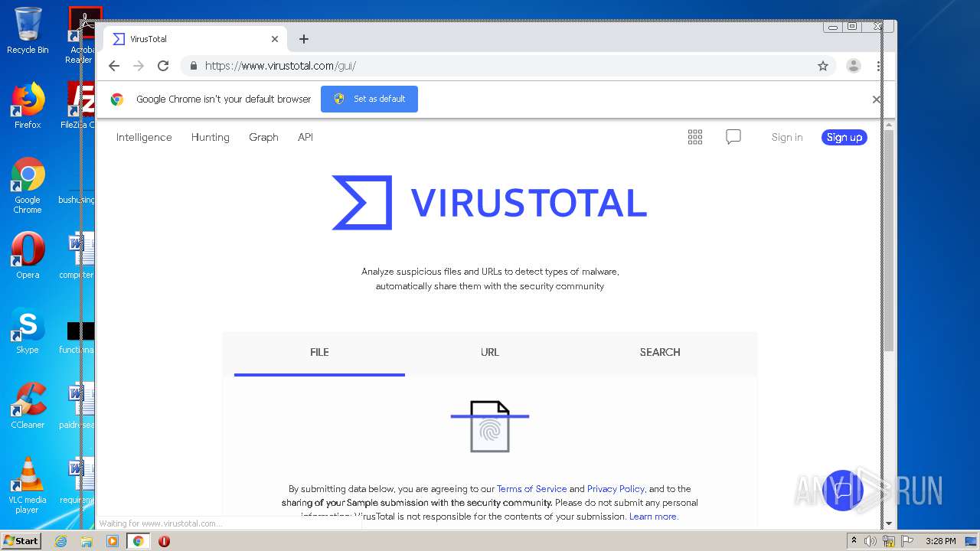Click the file fingerprint upload icon
980x551 pixels.
pos(490,426)
